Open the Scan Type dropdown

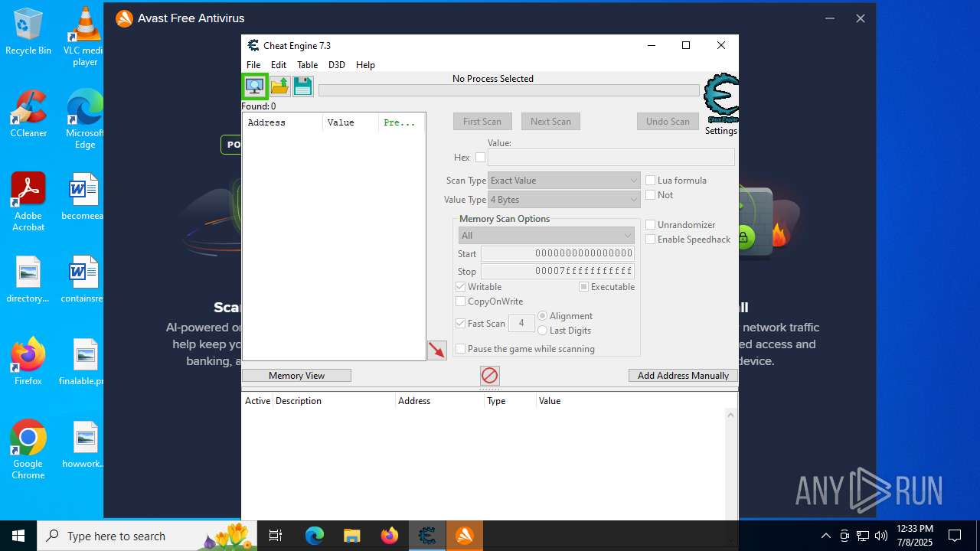click(x=564, y=181)
